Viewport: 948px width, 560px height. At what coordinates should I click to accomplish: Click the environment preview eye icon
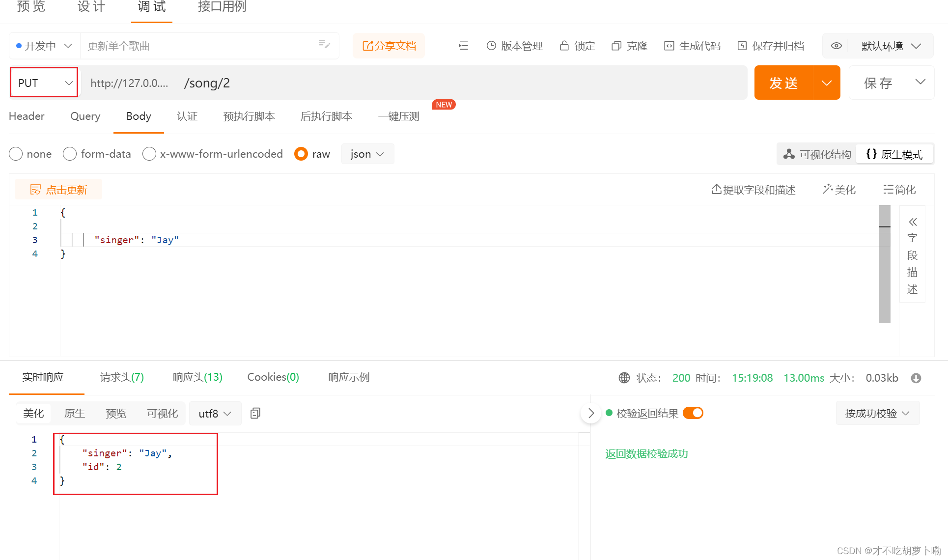(x=836, y=46)
